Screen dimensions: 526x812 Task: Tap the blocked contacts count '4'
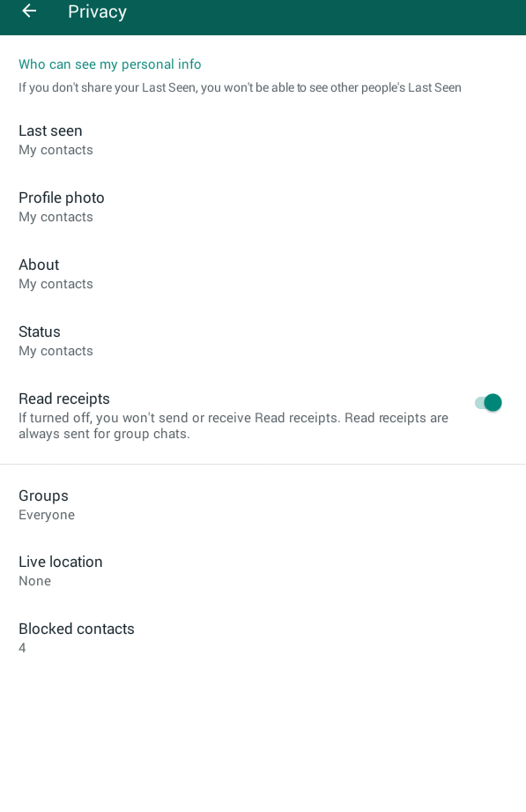tap(22, 648)
